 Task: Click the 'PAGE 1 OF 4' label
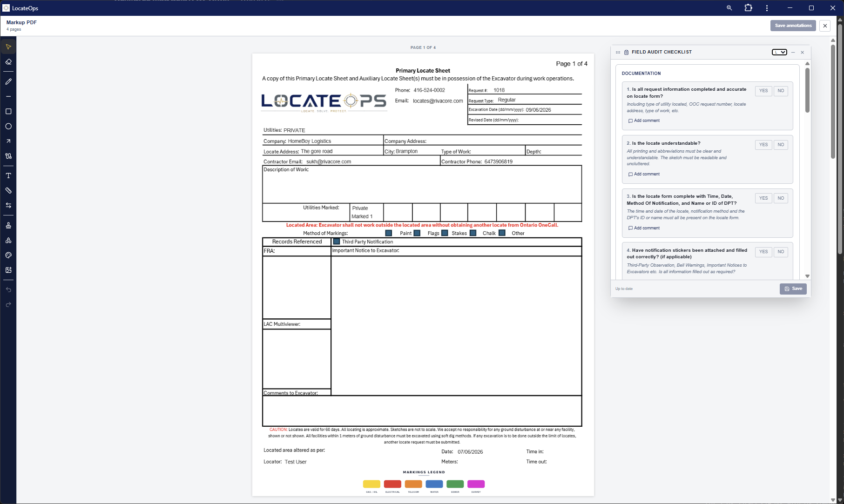point(423,47)
